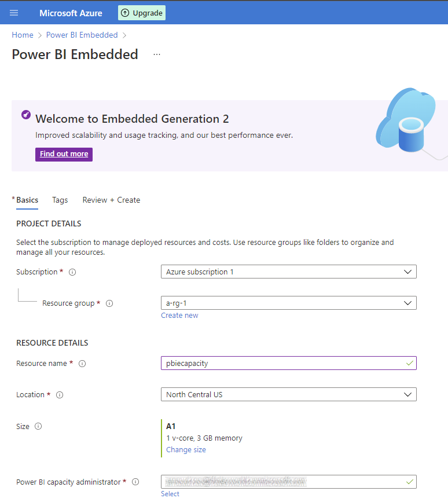Open the Azure portal hamburger menu
Screen dimensions: 448x502
pos(13,12)
